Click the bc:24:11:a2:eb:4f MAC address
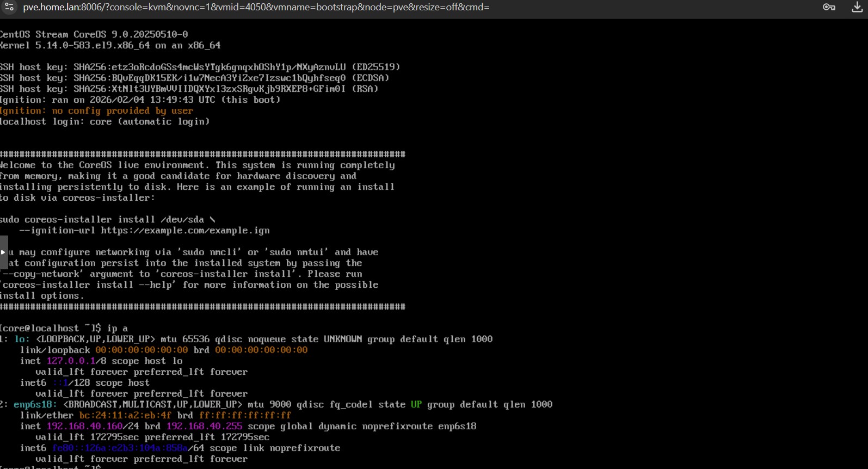 click(x=125, y=415)
